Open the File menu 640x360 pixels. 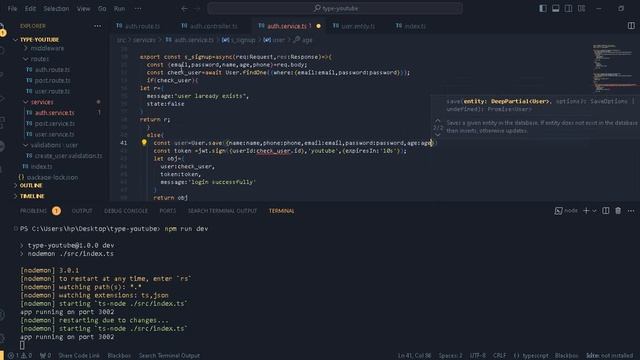(12, 9)
